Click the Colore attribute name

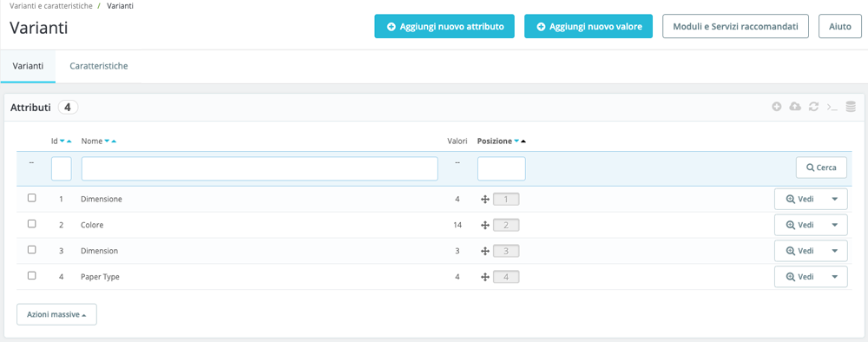(x=93, y=225)
